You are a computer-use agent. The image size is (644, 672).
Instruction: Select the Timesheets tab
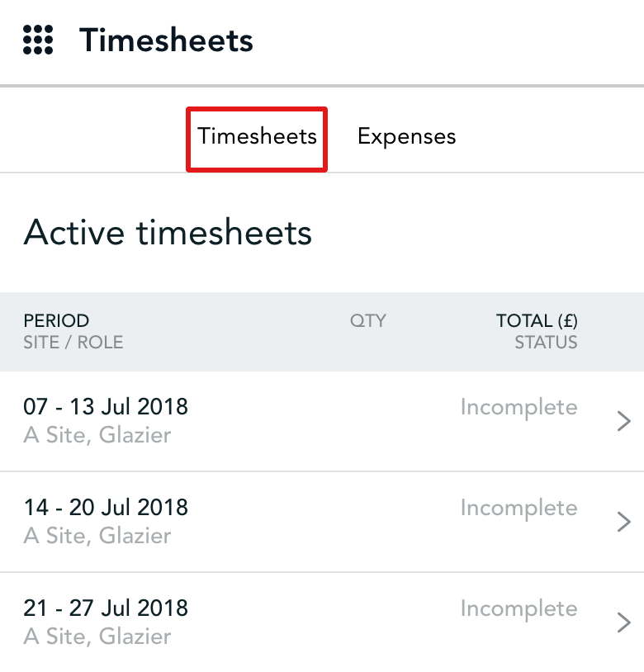tap(256, 137)
